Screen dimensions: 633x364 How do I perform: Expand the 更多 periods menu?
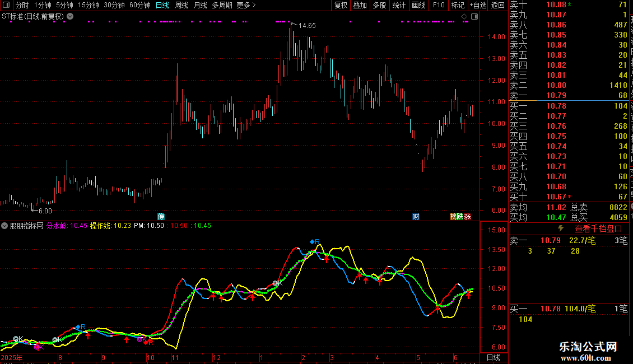click(x=246, y=5)
